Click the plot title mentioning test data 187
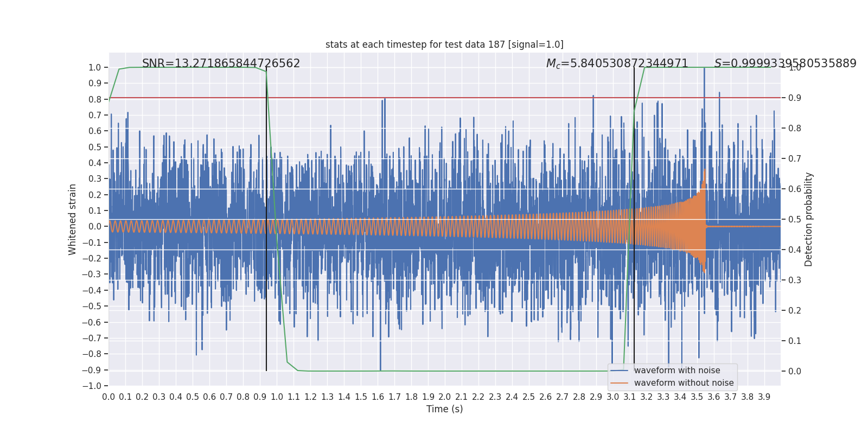Image resolution: width=868 pixels, height=434 pixels. (x=444, y=44)
